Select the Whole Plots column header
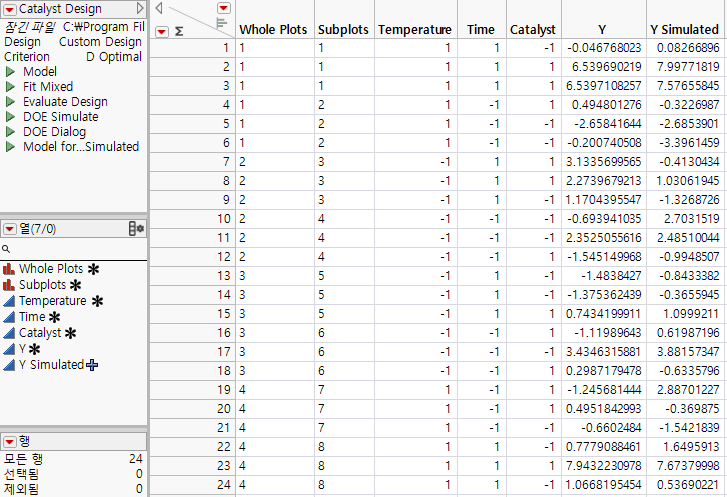The image size is (727, 497). (x=274, y=30)
